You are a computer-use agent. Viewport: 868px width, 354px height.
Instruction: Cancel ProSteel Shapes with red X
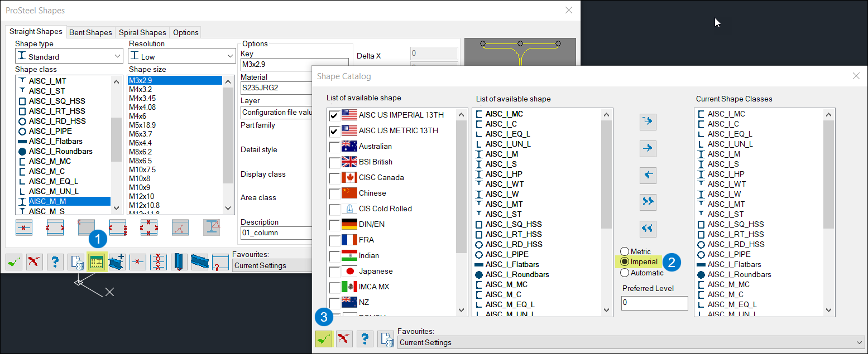pos(35,261)
